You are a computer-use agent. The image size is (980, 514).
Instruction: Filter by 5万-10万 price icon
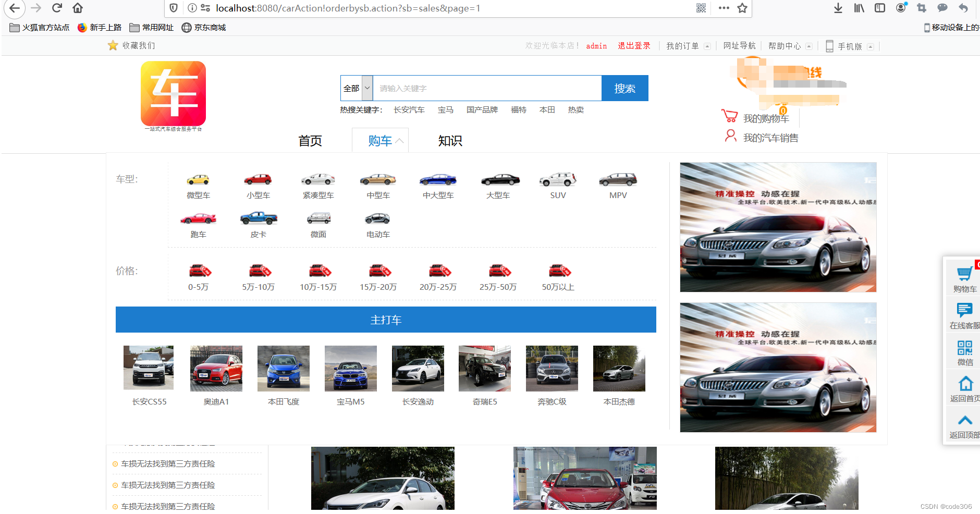click(x=260, y=270)
